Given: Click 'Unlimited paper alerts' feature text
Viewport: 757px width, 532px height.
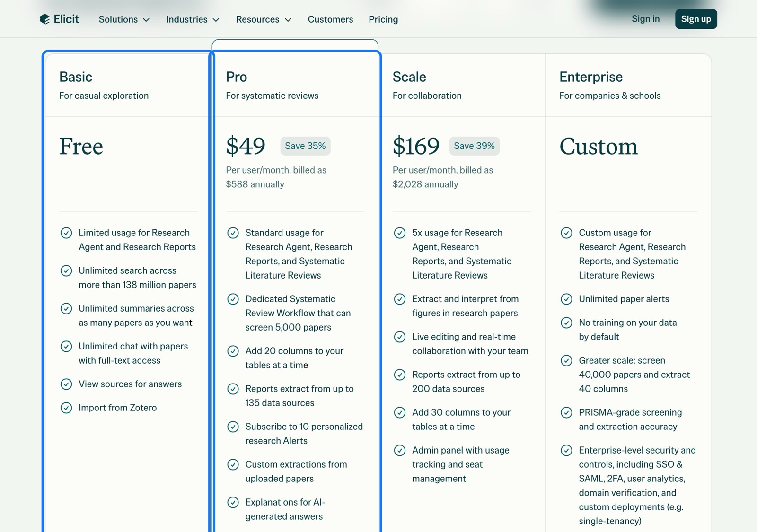Looking at the screenshot, I should tap(624, 299).
